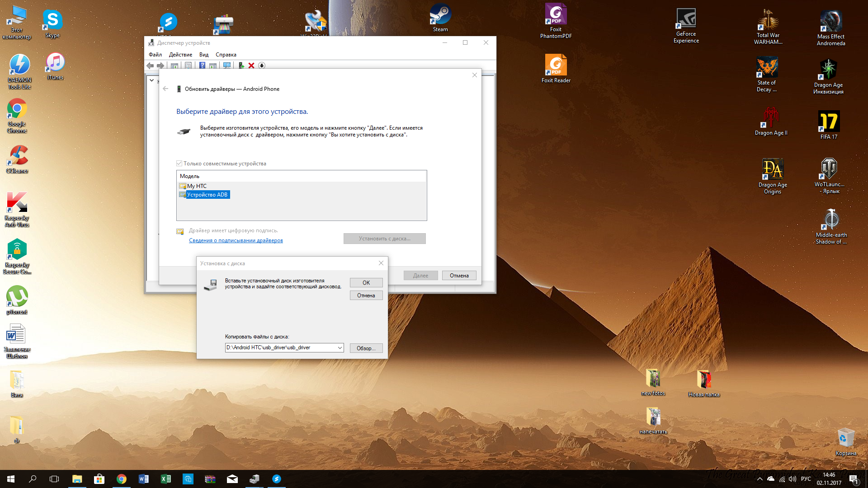Open Google Chrome in the taskbar
The width and height of the screenshot is (868, 488).
click(121, 479)
